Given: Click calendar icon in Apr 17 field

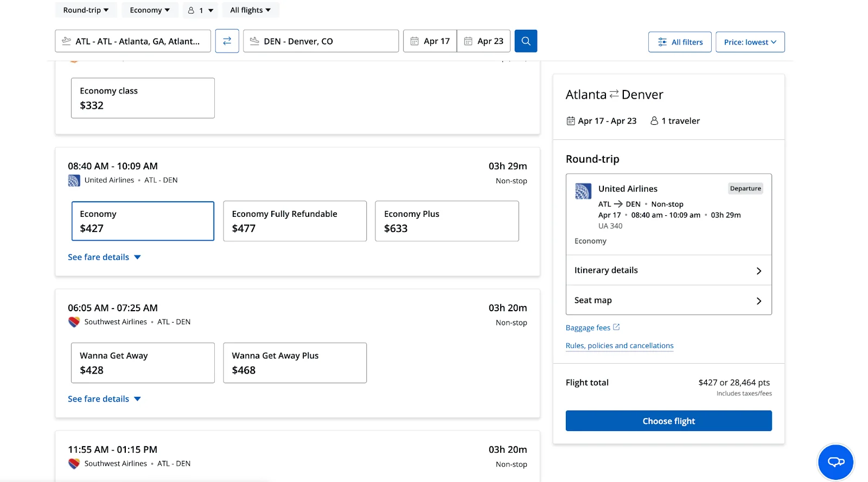Looking at the screenshot, I should (414, 41).
